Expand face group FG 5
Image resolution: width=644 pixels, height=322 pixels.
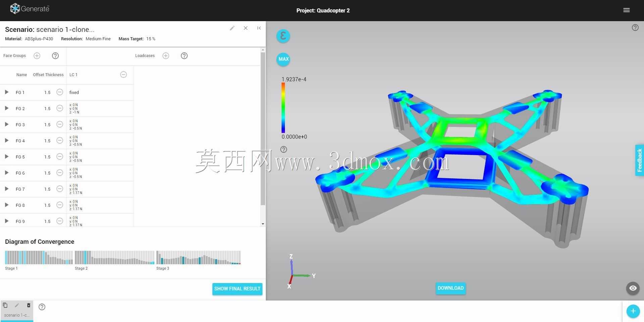[x=6, y=156]
